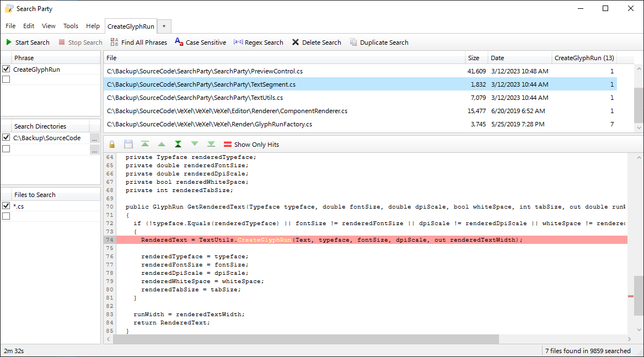This screenshot has width=644, height=357.
Task: Click code preview vertical scrollbar down arrow
Action: 638,329
